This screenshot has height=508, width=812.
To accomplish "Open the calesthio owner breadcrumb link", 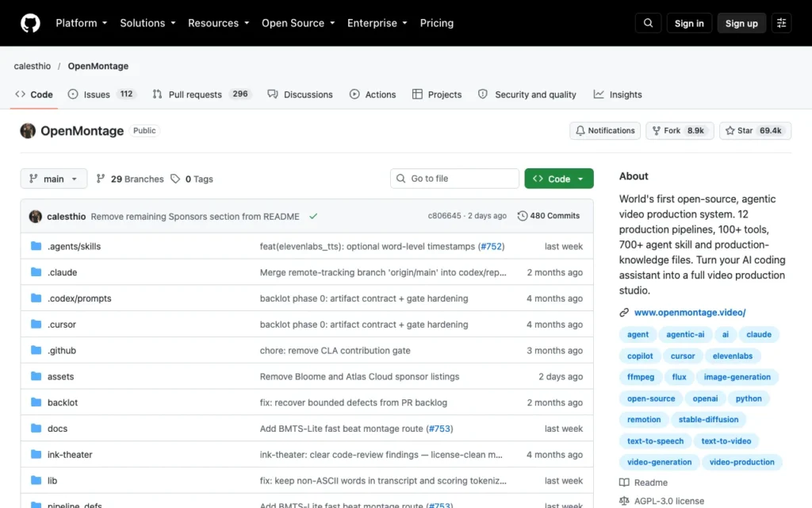I will (32, 67).
